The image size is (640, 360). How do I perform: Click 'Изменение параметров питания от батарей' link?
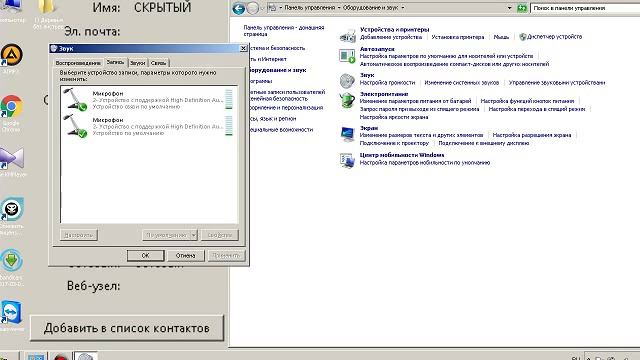(415, 101)
